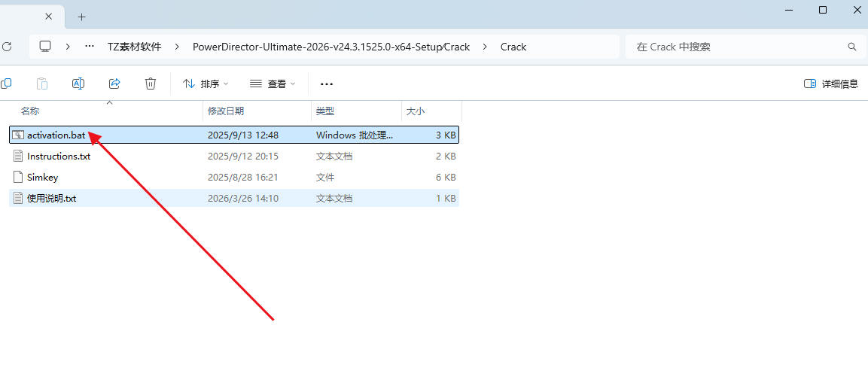868x386 pixels.
Task: Go to the TZ素材软件 breadcrumb folder
Action: [135, 47]
